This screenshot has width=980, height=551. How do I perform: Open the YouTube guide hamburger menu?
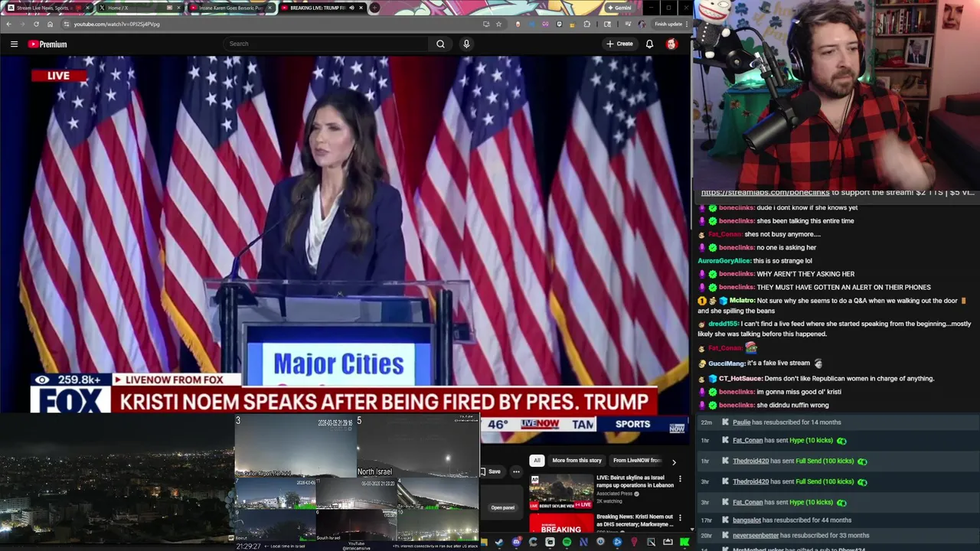click(14, 44)
